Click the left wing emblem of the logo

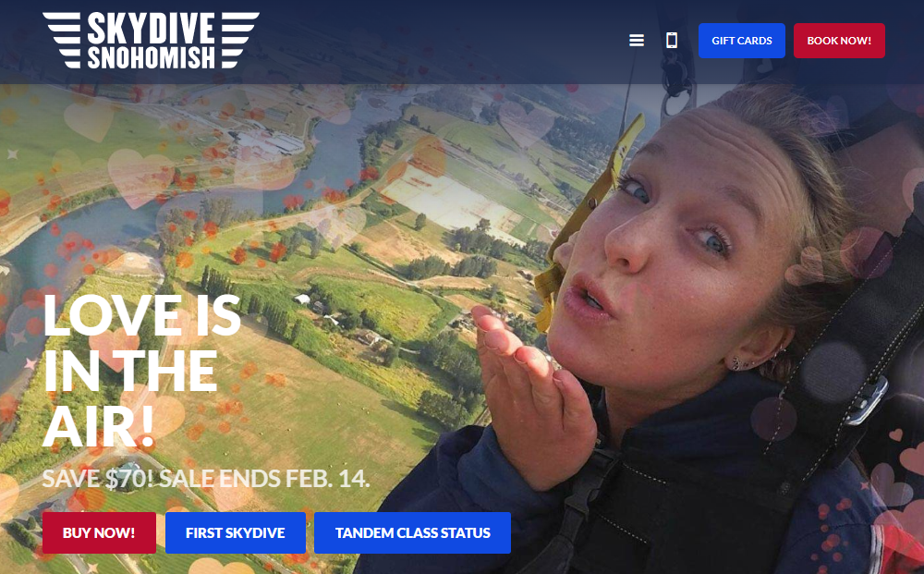63,40
